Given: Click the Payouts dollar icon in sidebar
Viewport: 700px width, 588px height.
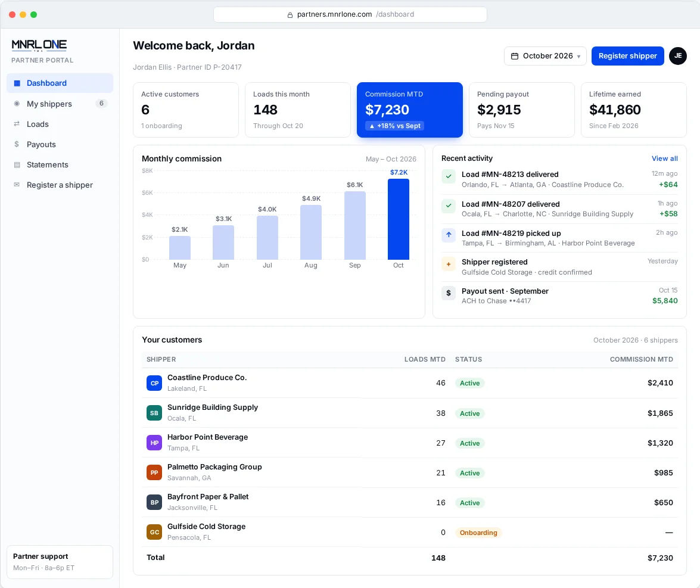Looking at the screenshot, I should 17,144.
